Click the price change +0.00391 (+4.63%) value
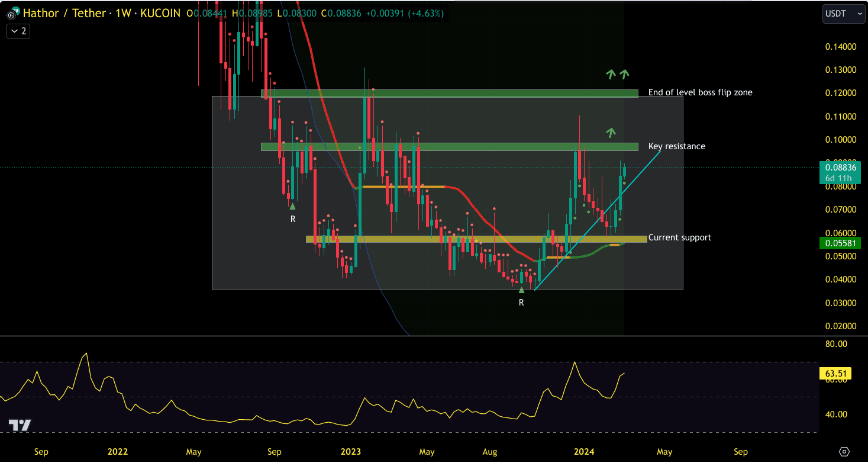This screenshot has height=463, width=868. (405, 13)
